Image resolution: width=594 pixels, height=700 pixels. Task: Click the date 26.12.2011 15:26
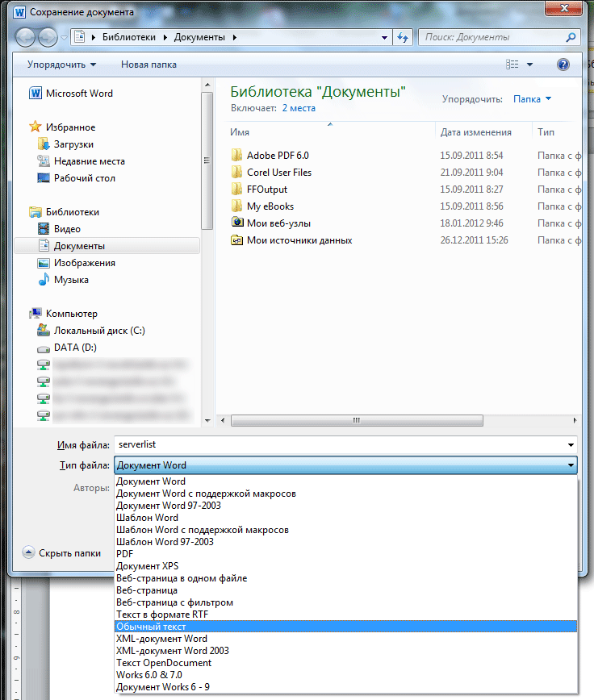click(x=474, y=240)
